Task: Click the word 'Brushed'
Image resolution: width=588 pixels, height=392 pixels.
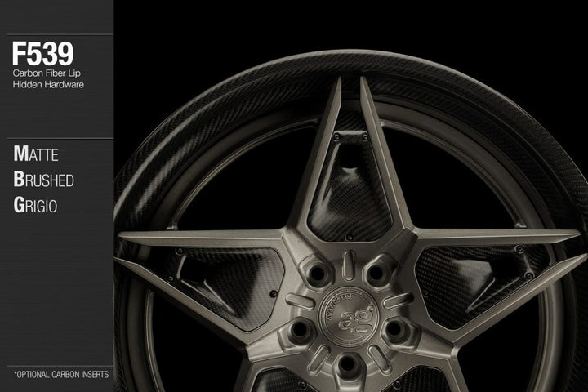Action: (x=43, y=180)
